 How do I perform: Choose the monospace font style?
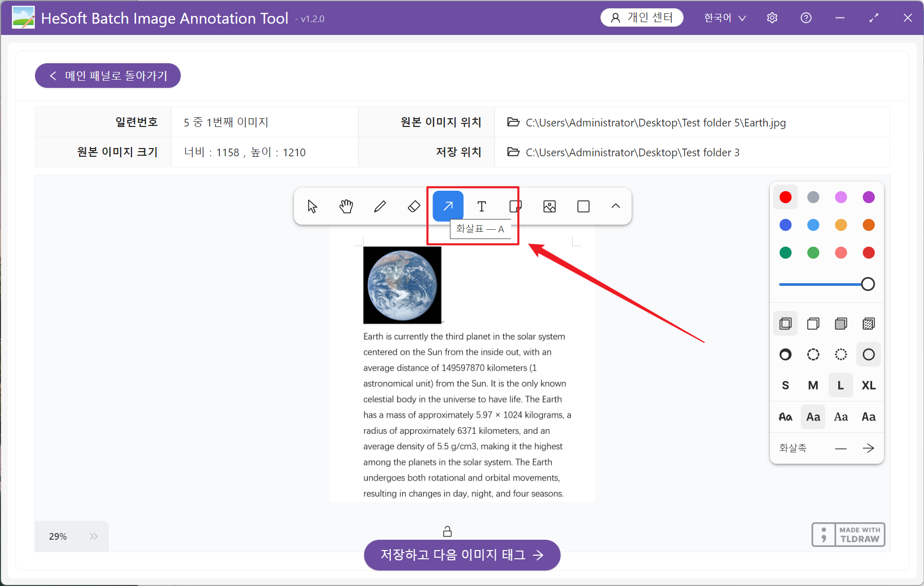tap(869, 417)
